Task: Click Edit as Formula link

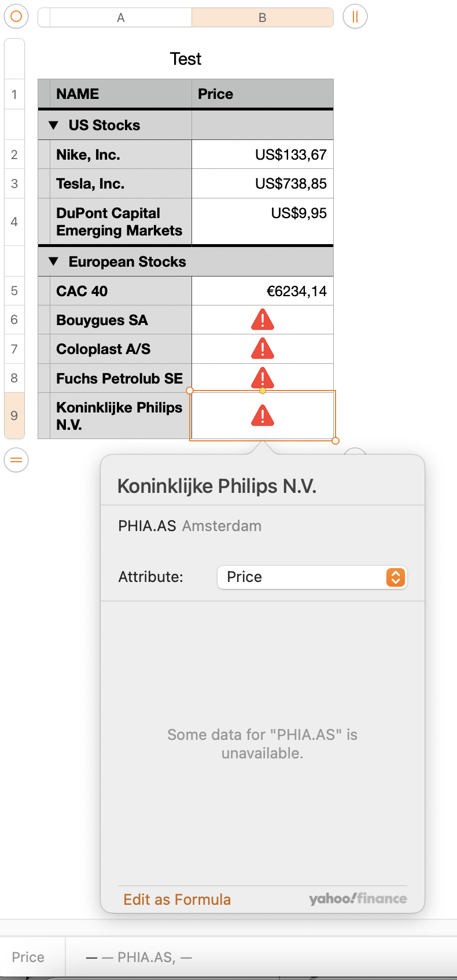Action: [177, 899]
